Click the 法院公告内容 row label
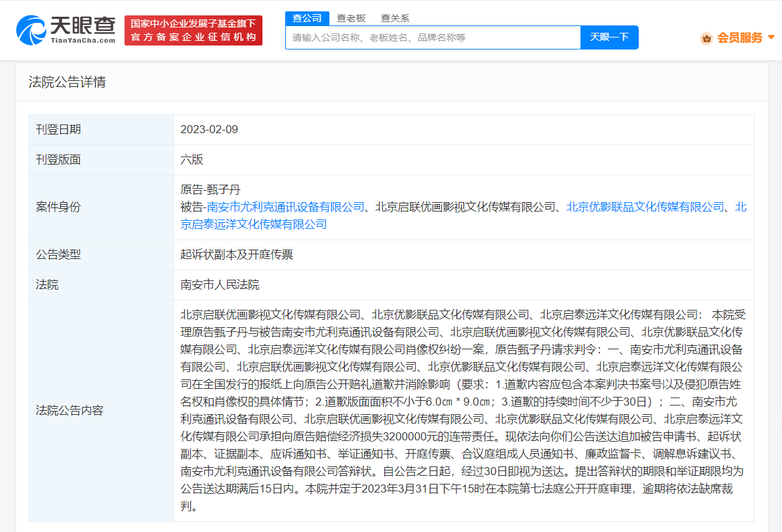782x532 pixels. click(70, 410)
